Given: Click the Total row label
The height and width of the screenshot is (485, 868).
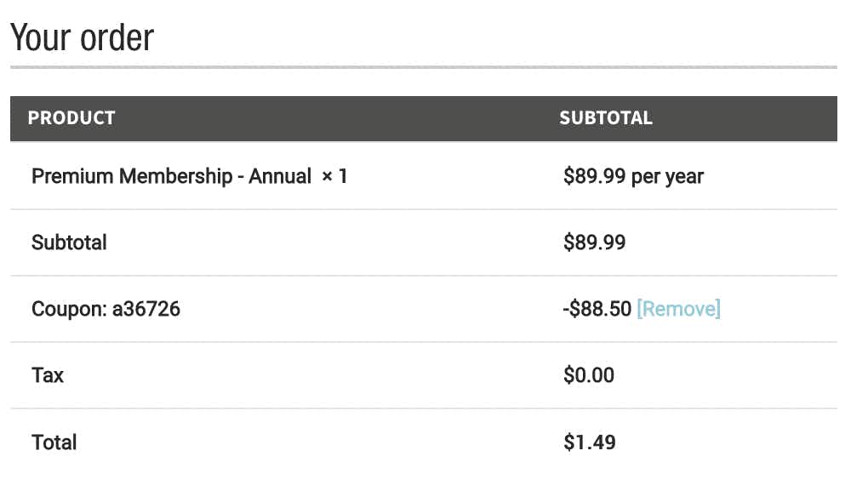Looking at the screenshot, I should click(54, 442).
